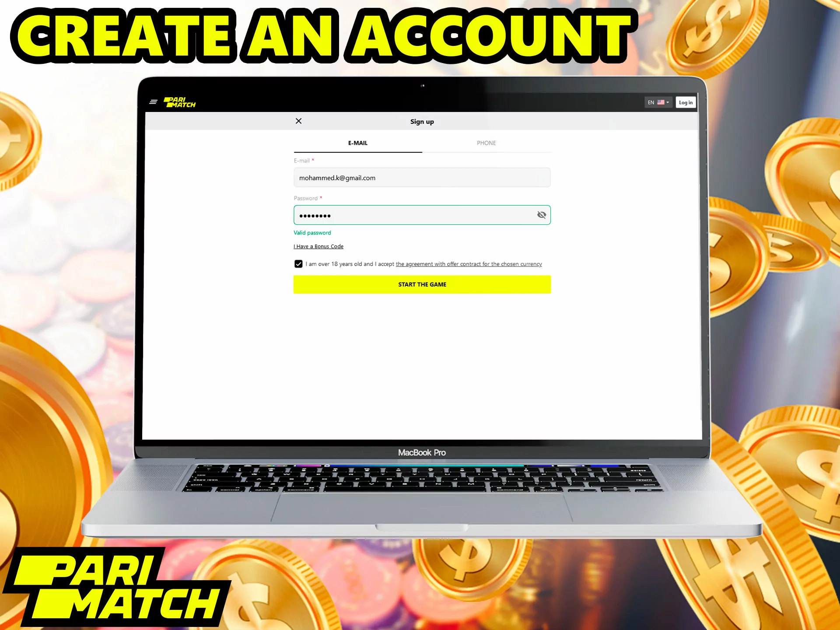
Task: Click START THE GAME yellow button
Action: (x=422, y=284)
